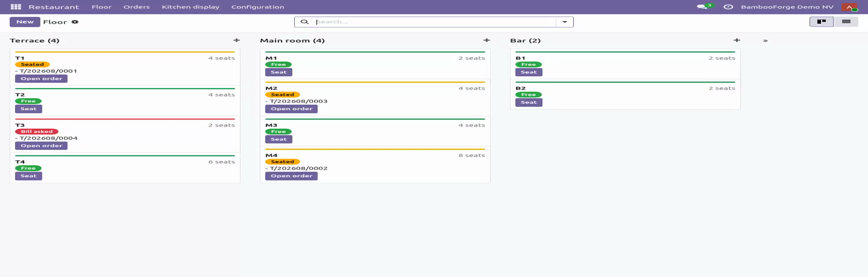Open the Configuration menu
The image size is (868, 277).
pos(257,7)
